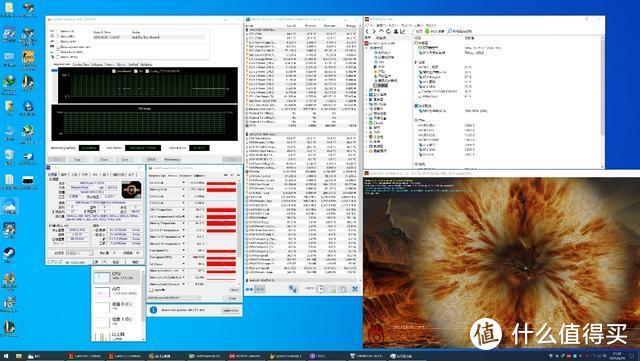Click System Stability Test taskbar button
This screenshot has width=640, height=361.
286,356
